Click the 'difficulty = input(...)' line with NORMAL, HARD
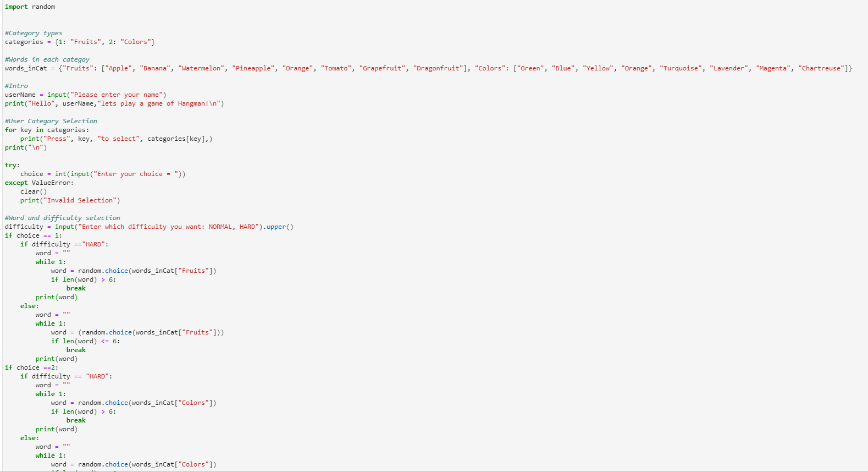Viewport: 868px width, 472px height. tap(149, 227)
